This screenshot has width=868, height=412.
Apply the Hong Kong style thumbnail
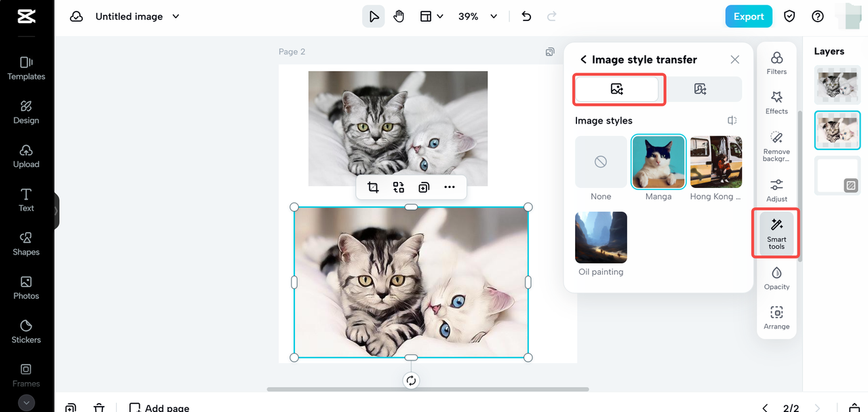(x=716, y=162)
